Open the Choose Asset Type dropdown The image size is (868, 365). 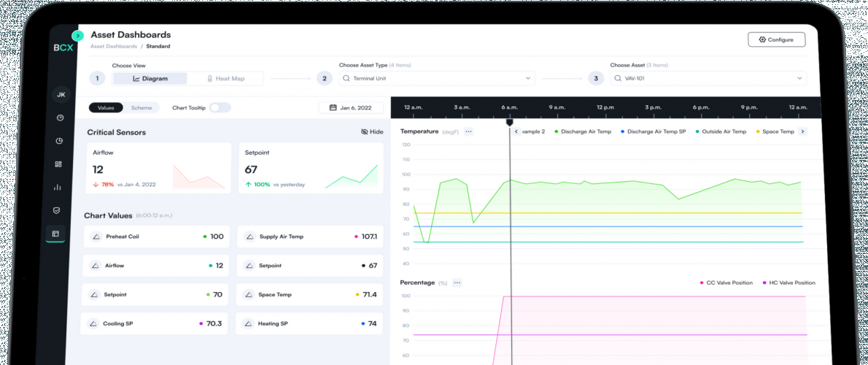436,78
